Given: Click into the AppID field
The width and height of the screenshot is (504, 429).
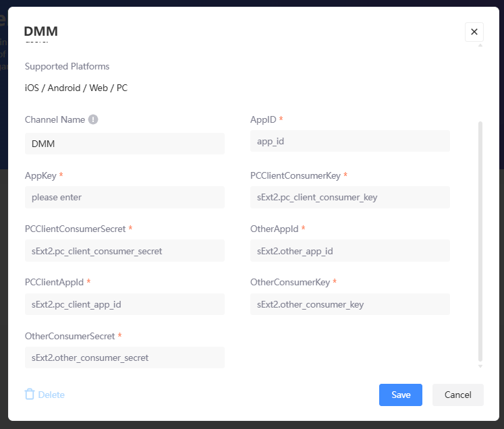Looking at the screenshot, I should coord(349,141).
